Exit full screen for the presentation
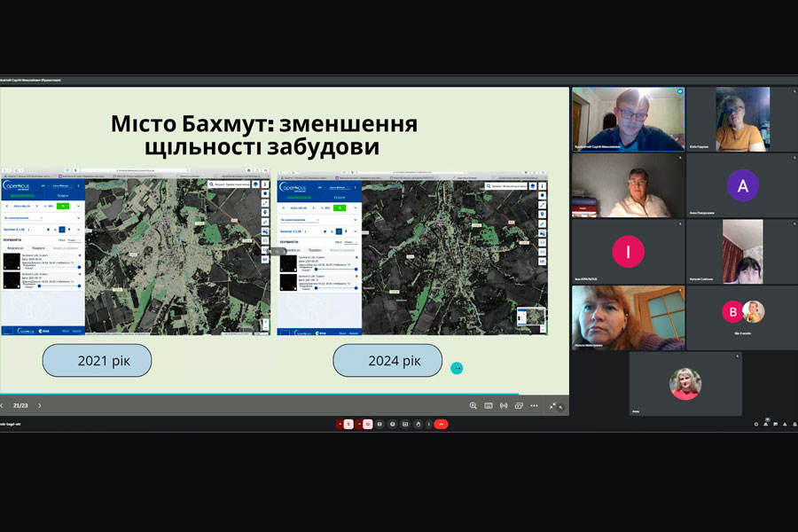Screen dimensions: 798x532 552,406
